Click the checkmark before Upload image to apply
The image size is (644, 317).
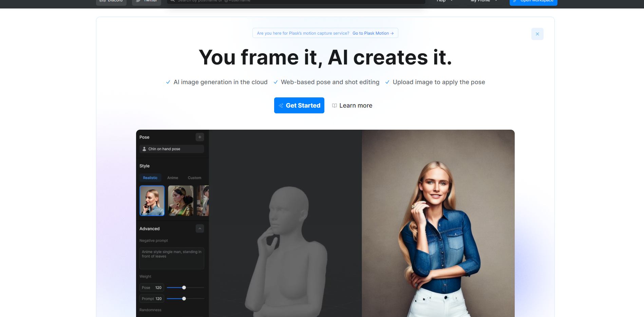pos(387,82)
